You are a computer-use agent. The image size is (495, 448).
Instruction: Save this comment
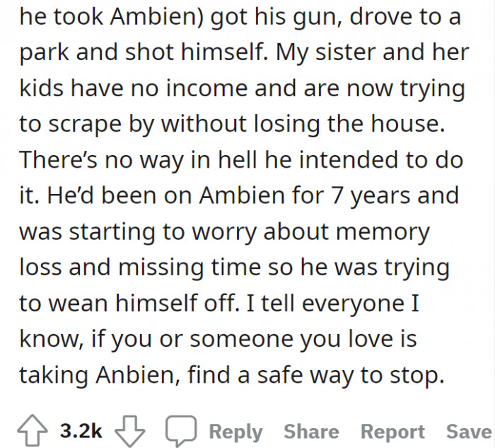tap(470, 431)
